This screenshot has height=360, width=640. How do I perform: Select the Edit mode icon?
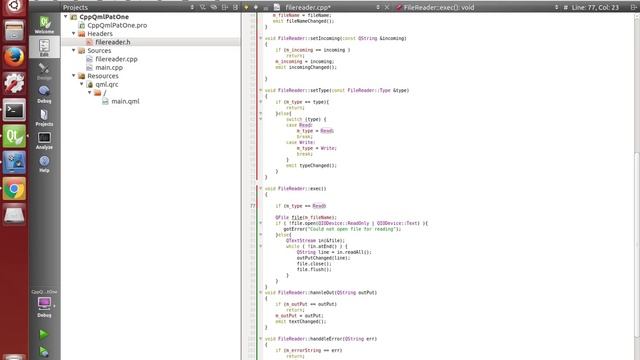pyautogui.click(x=44, y=47)
